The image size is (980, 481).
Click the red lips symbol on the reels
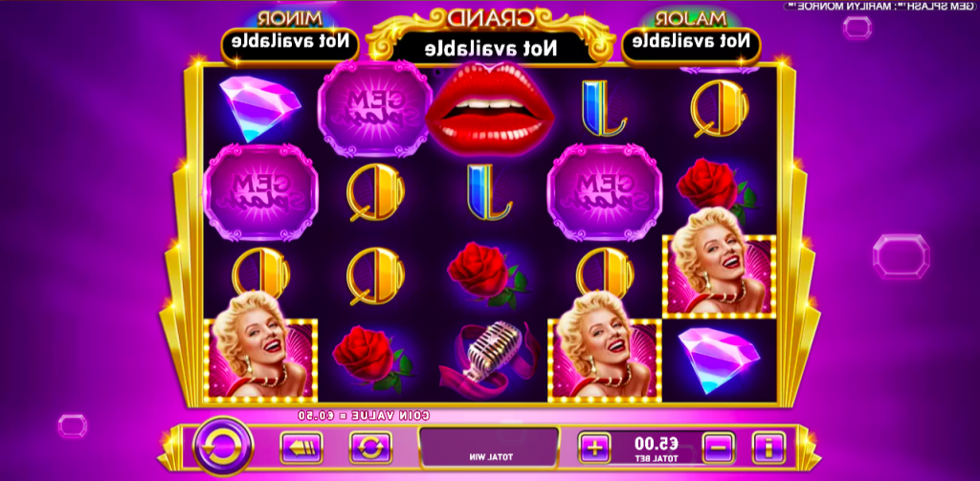[x=489, y=108]
